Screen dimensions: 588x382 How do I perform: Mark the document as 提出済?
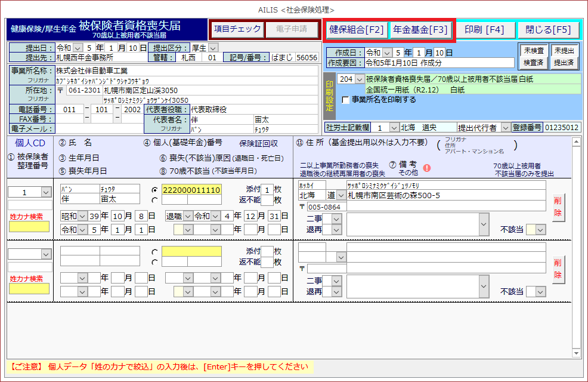point(564,62)
